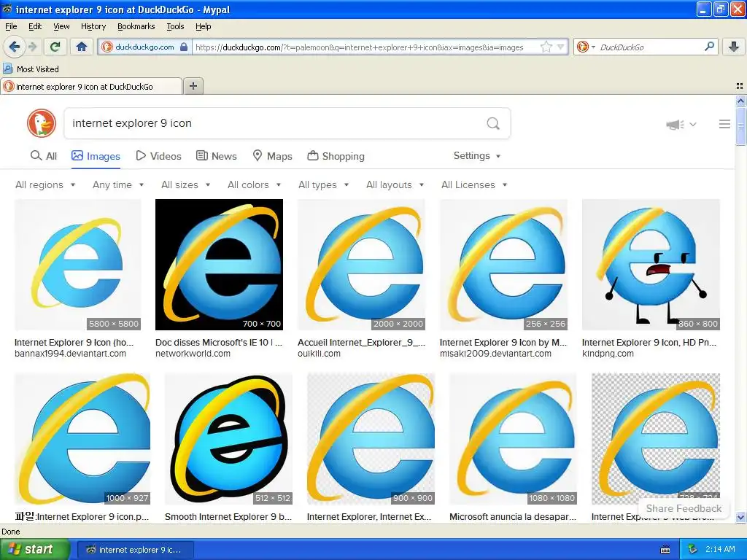Click the megaphone announcement icon
Viewport: 747px width, 560px height.
675,125
